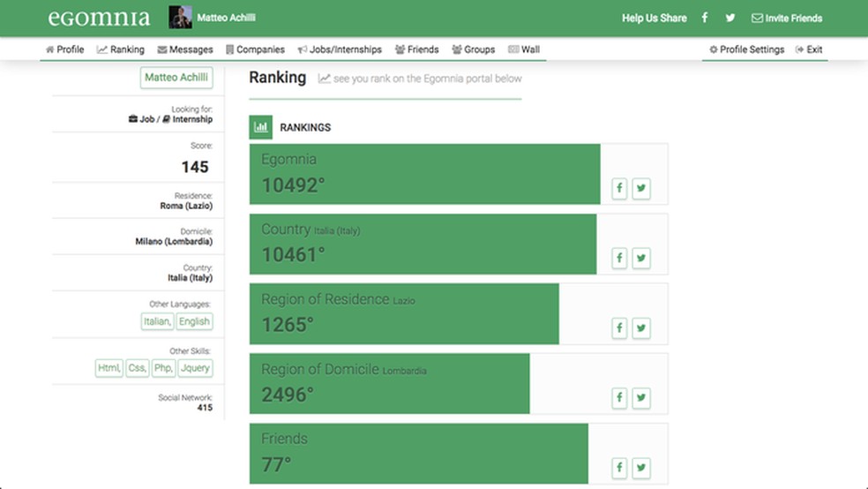Tweet the Country ranking 10461°
The image size is (868, 489).
point(641,258)
